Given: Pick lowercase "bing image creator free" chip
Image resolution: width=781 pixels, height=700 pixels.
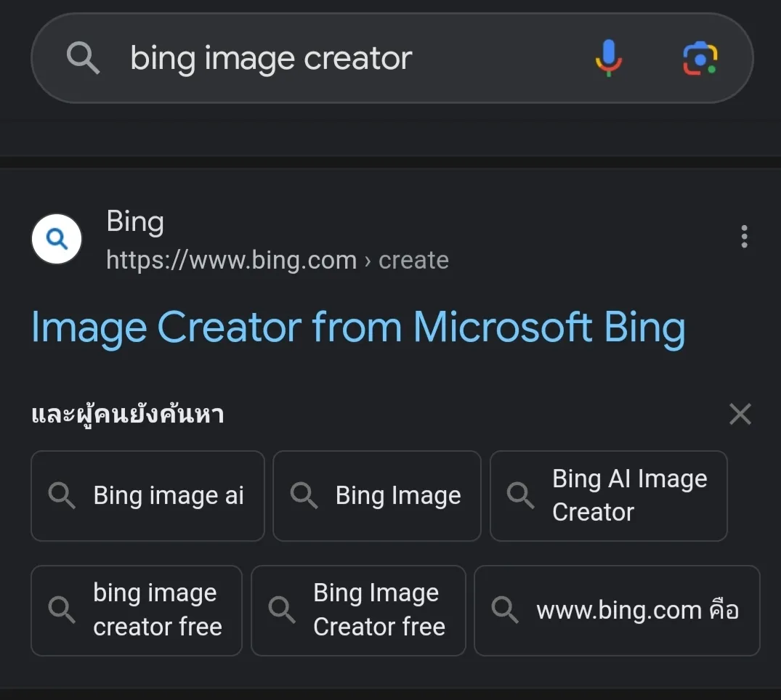Looking at the screenshot, I should [x=137, y=611].
